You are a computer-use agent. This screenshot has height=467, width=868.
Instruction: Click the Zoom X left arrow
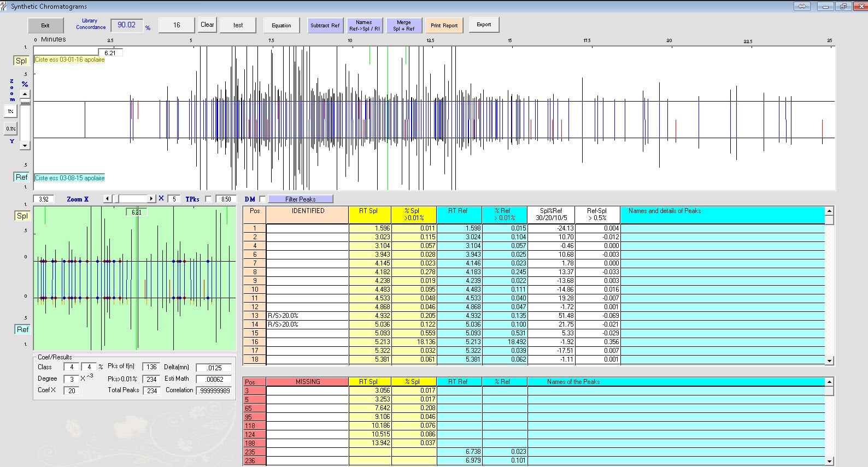pyautogui.click(x=108, y=199)
